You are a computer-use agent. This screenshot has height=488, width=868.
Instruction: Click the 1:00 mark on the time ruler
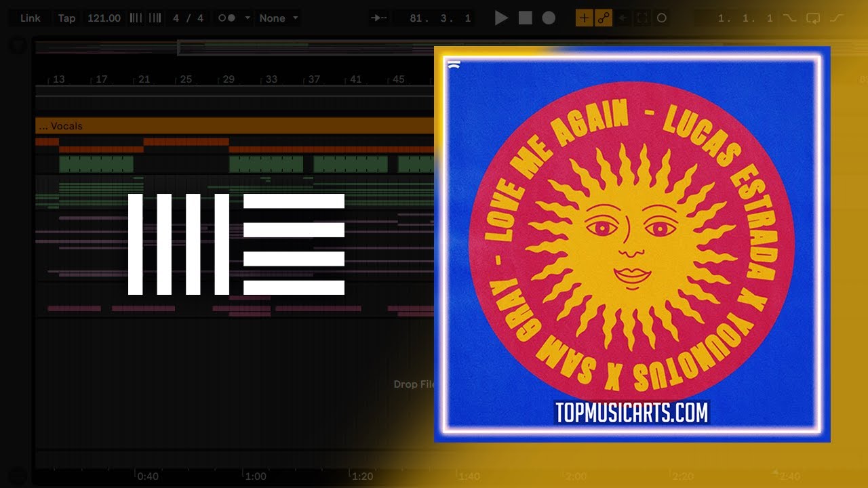pos(256,476)
